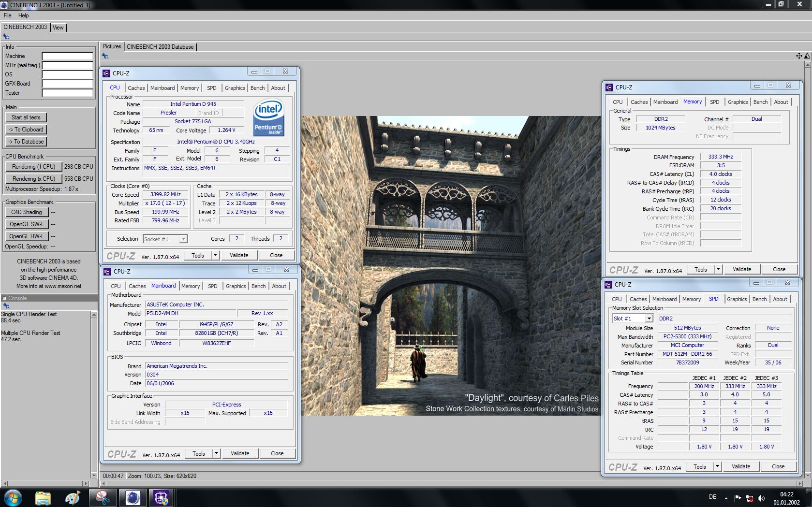This screenshot has width=812, height=507.
Task: Click the Tools button in the Mainboard window
Action: coord(199,453)
